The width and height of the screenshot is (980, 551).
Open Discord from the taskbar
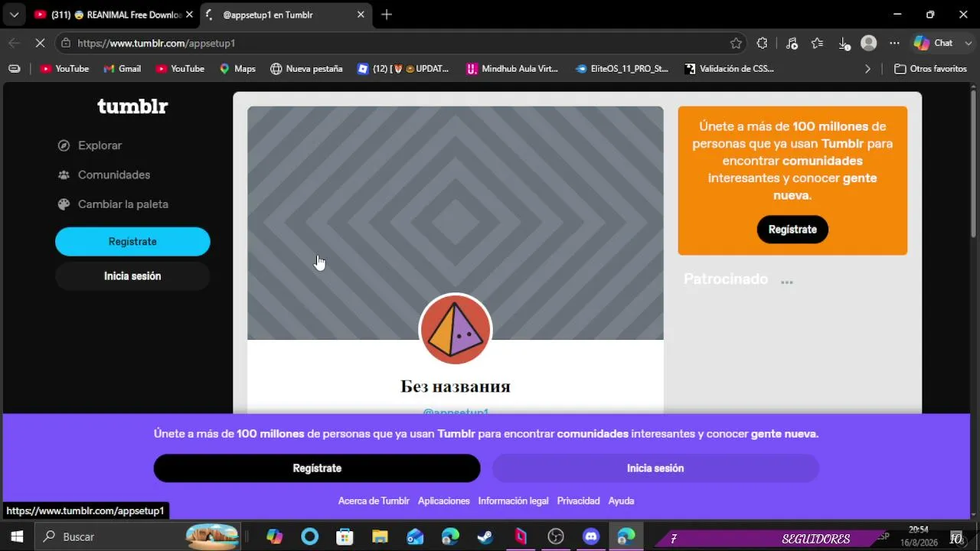tap(591, 537)
